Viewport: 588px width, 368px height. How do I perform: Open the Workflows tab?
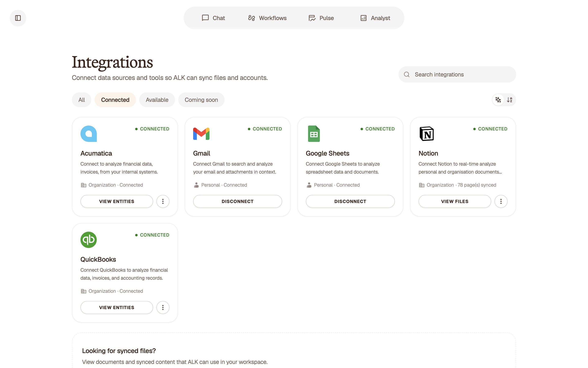pyautogui.click(x=267, y=18)
